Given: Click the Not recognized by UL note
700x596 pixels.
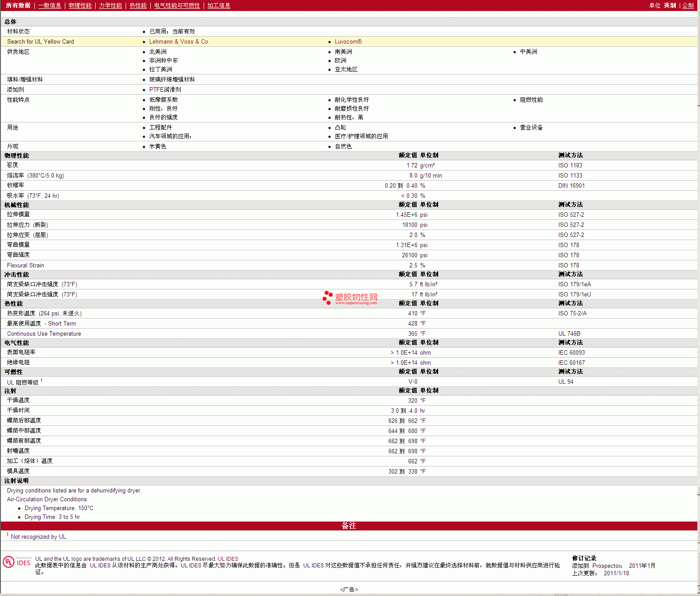Looking at the screenshot, I should click(39, 537).
